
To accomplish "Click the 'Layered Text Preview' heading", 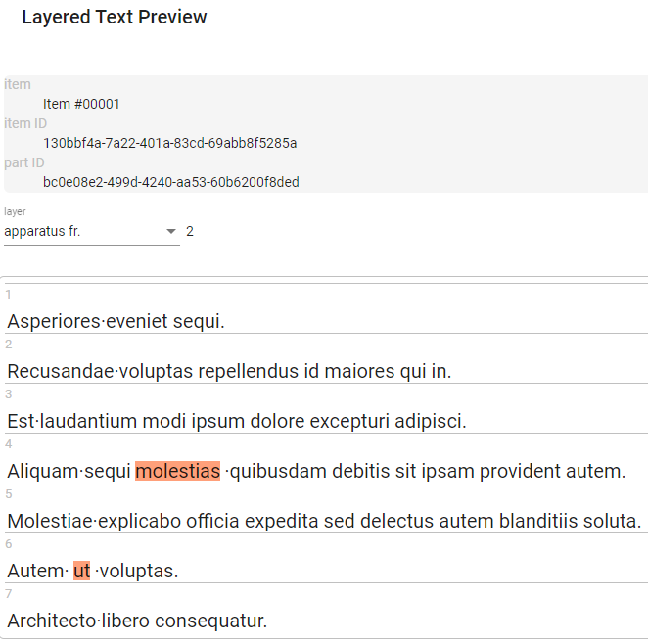I will click(115, 17).
